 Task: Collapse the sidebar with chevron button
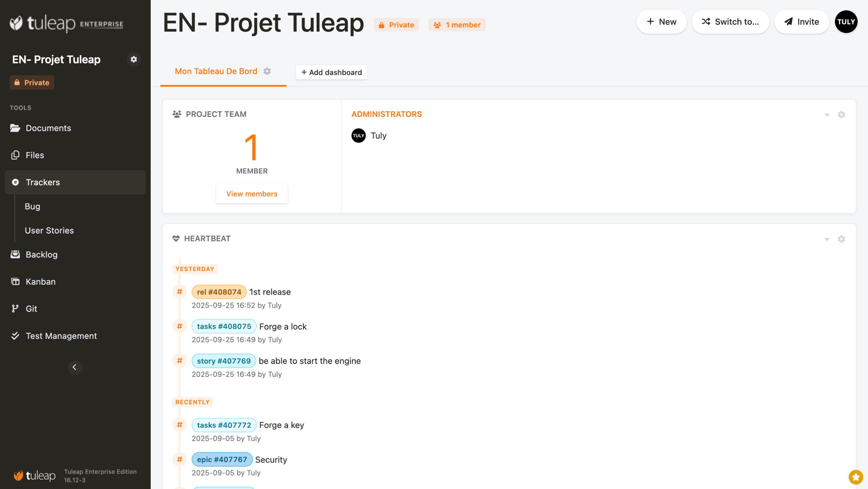click(75, 367)
